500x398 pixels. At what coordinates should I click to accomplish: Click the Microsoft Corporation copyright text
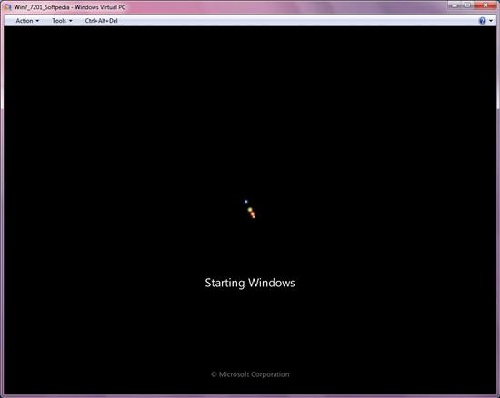[x=250, y=374]
